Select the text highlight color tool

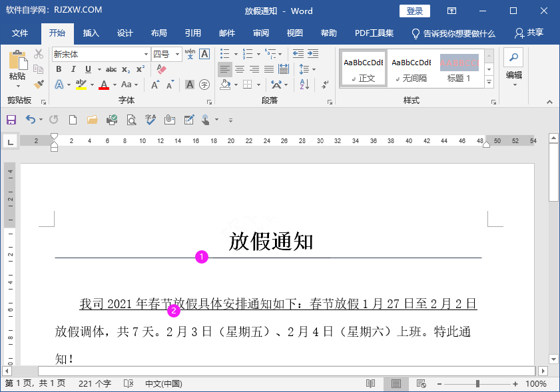click(x=80, y=85)
